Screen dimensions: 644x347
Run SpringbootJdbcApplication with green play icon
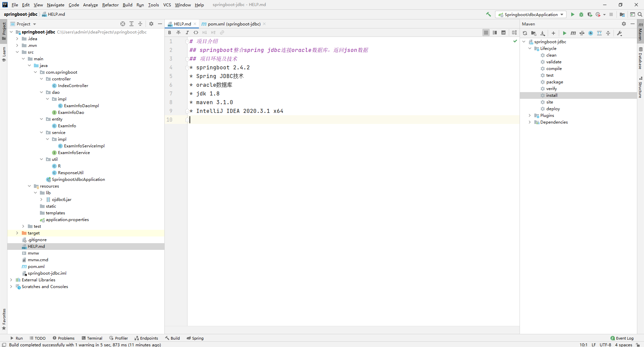click(573, 14)
